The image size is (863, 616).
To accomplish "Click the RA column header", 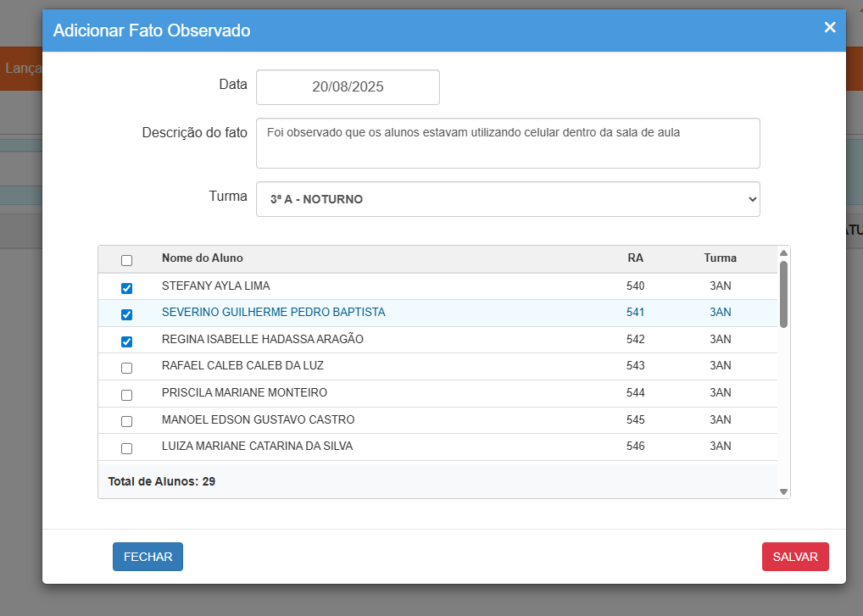I will pyautogui.click(x=635, y=258).
